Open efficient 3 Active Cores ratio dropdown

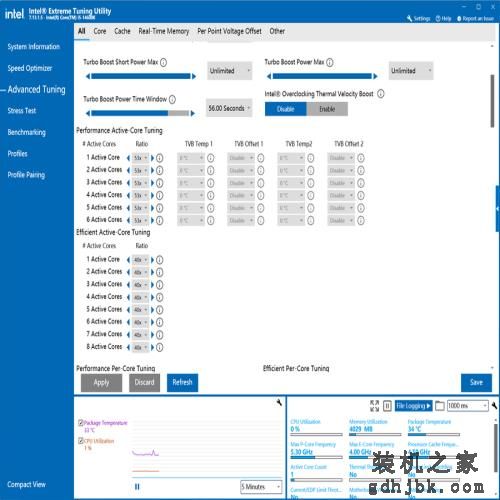point(140,285)
